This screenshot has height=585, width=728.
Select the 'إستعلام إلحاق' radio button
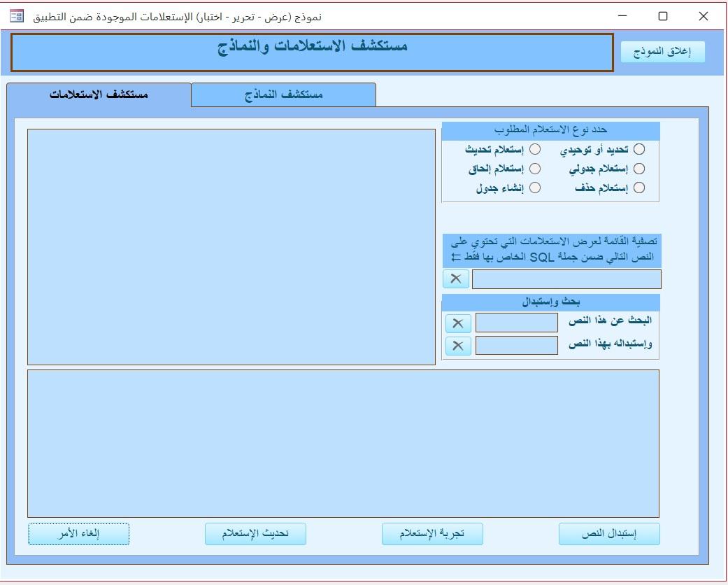(x=536, y=169)
